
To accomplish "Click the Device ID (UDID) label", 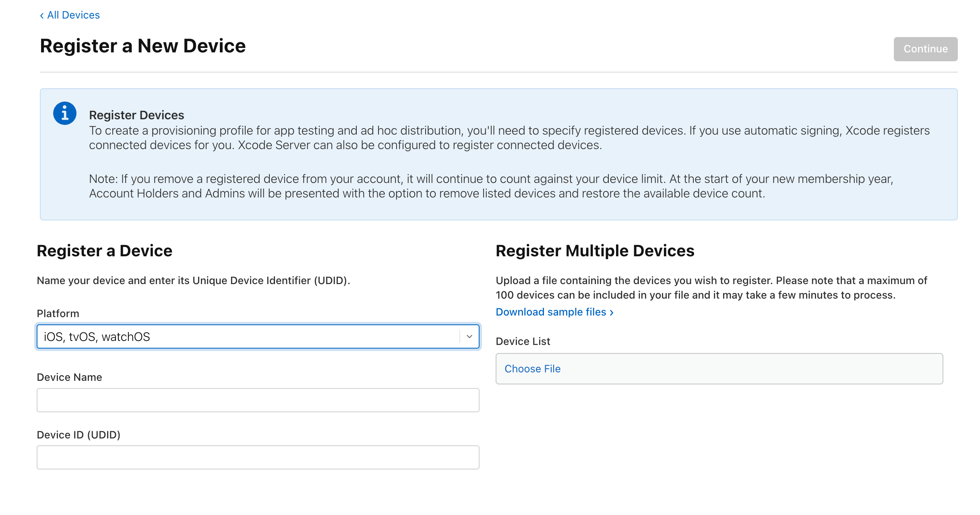I will 79,435.
